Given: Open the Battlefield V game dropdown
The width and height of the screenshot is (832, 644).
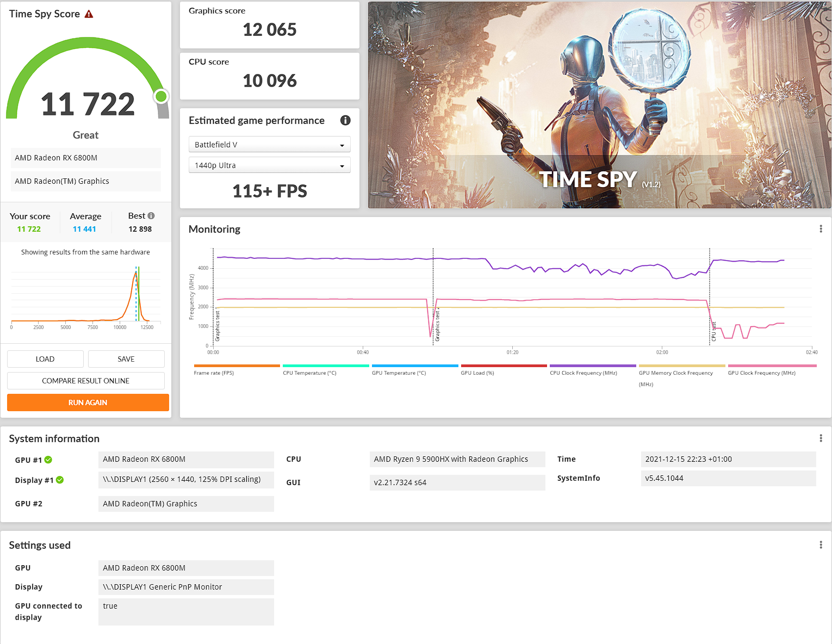Looking at the screenshot, I should 270,145.
